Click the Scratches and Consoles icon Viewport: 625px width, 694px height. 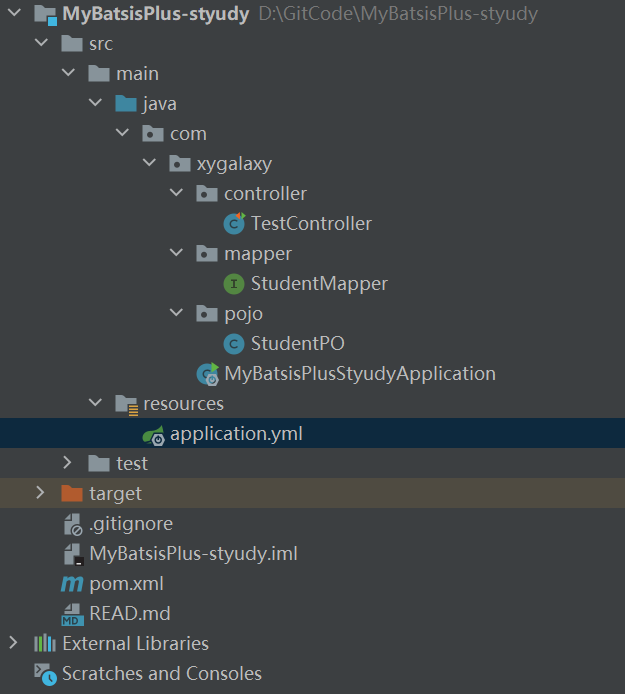coord(45,674)
